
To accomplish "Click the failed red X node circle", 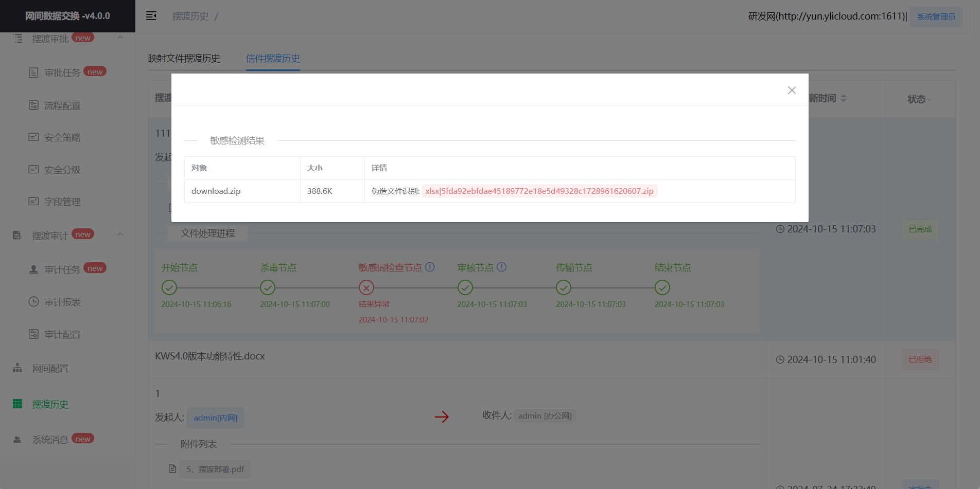I will click(x=366, y=287).
